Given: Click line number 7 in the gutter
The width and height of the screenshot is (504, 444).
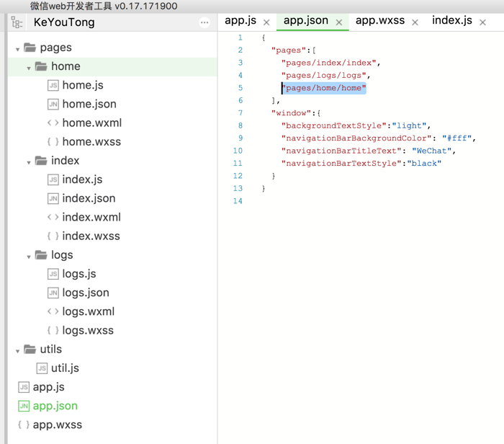Looking at the screenshot, I should click(240, 113).
